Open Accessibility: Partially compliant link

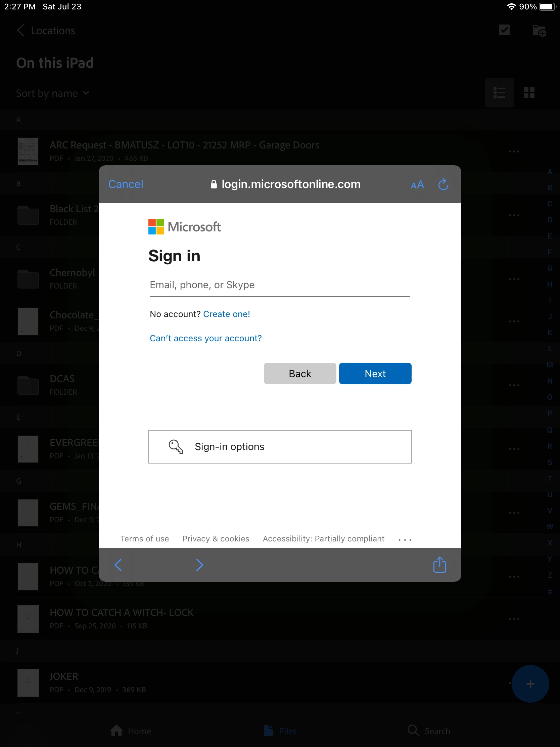323,539
